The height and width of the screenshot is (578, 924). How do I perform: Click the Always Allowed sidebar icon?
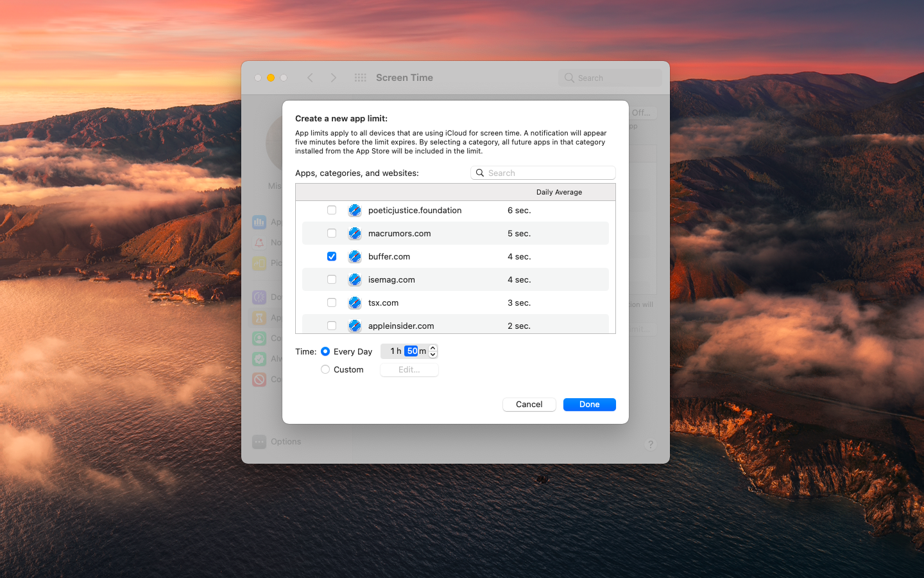259,359
